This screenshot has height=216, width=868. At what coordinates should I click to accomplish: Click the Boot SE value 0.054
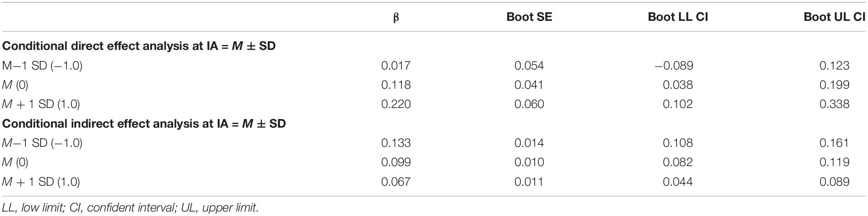tap(529, 65)
